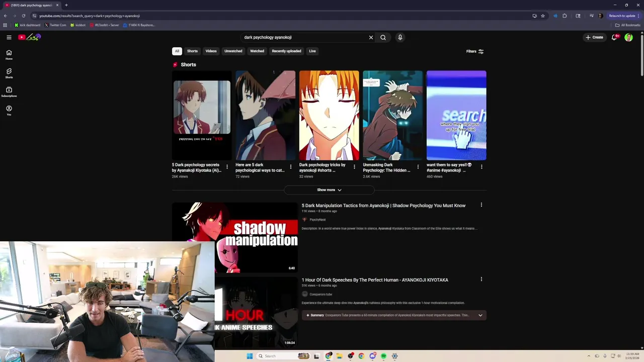The width and height of the screenshot is (644, 362).
Task: Open options for 'Dark psychology tricks' short
Action: (x=354, y=166)
